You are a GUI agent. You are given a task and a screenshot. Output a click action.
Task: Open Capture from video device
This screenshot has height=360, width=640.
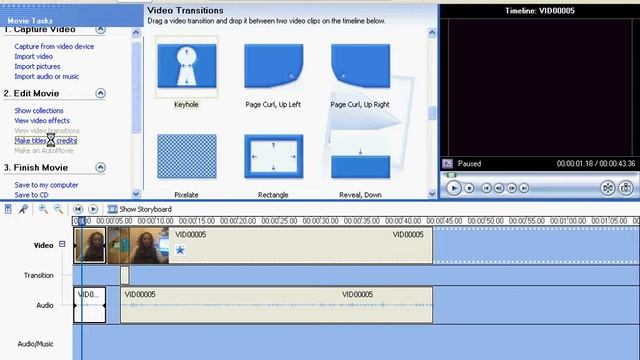tap(54, 47)
